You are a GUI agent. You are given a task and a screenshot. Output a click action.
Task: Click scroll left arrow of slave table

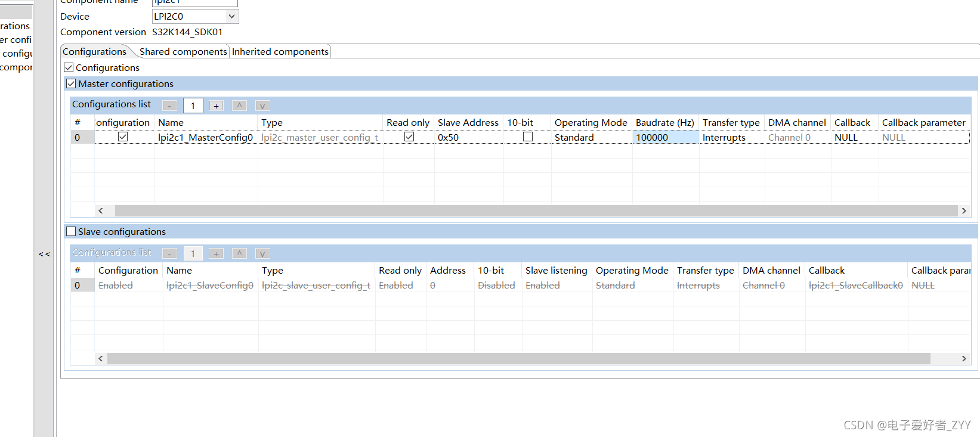[x=100, y=358]
